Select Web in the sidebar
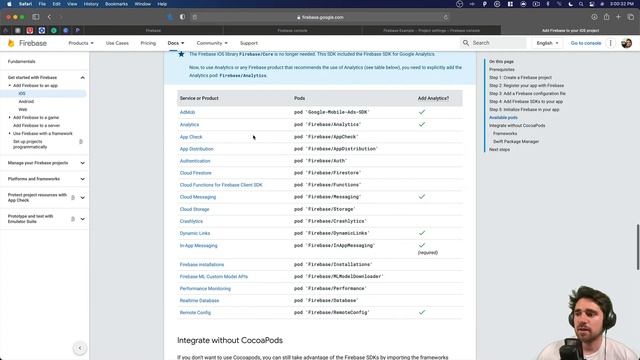This screenshot has height=360, width=640. tap(23, 109)
